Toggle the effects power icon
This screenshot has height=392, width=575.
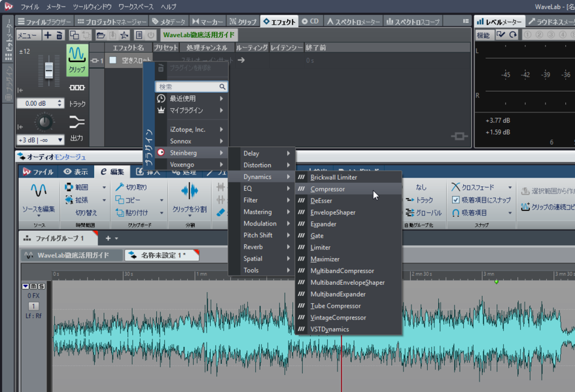tap(150, 35)
